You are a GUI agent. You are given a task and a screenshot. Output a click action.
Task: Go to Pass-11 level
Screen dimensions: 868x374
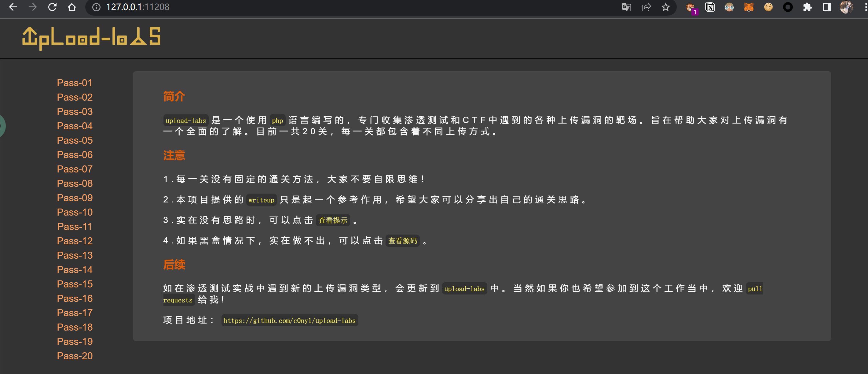[75, 227]
